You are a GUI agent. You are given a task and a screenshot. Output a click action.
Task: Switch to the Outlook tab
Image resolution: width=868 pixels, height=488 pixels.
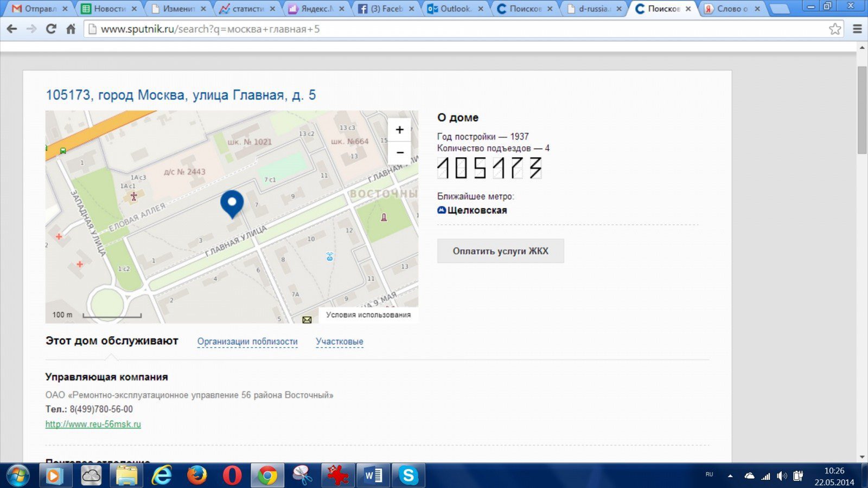point(455,9)
